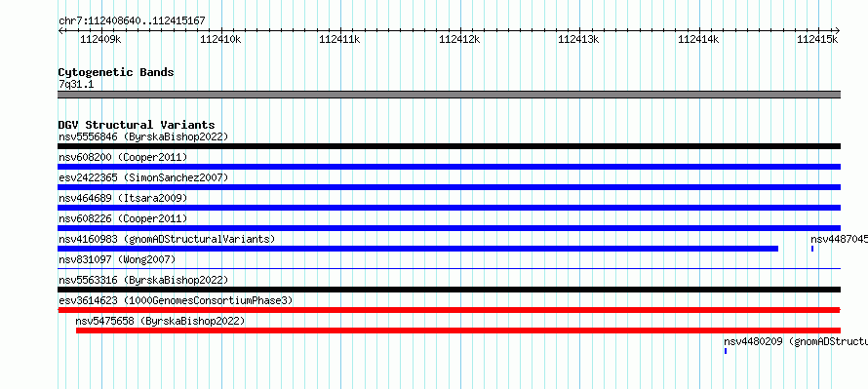Click the blue nsv608200 variant bar
Image resolution: width=868 pixels, height=389 pixels.
449,167
